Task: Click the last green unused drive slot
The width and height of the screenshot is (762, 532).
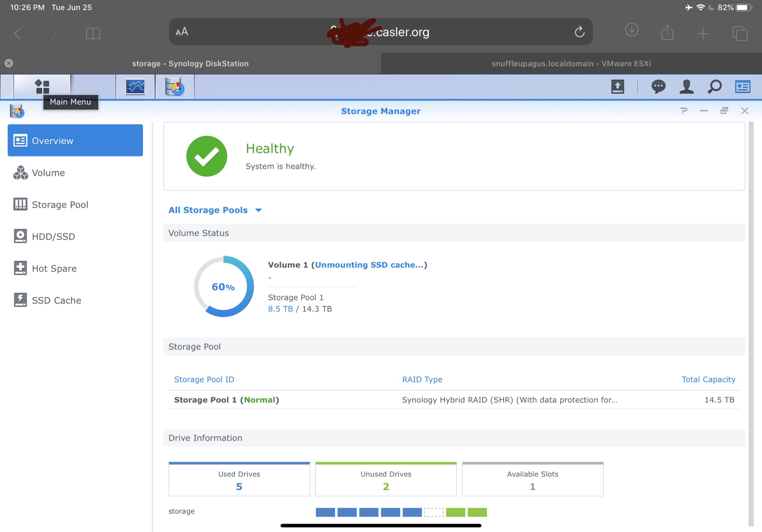Action: tap(477, 512)
